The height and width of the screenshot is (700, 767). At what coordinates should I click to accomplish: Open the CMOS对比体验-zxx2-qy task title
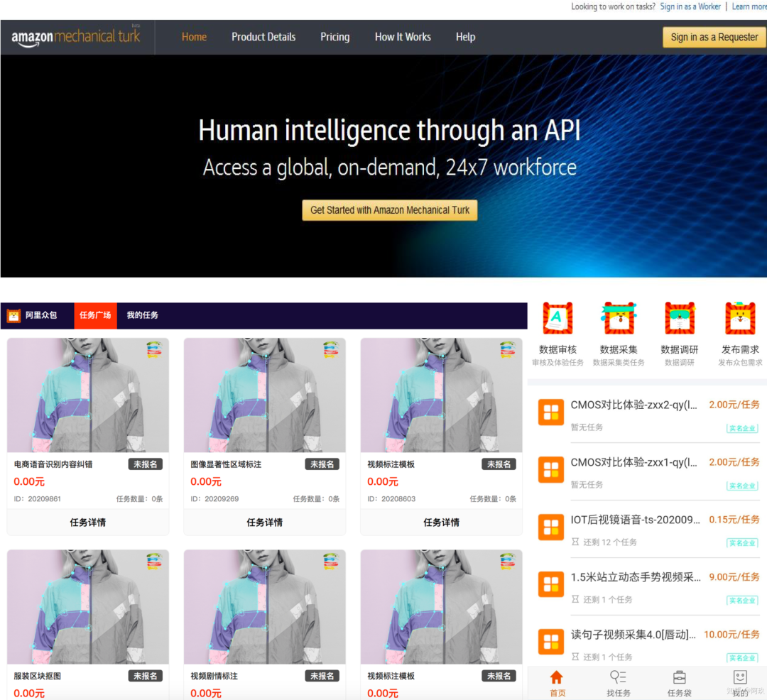tap(634, 405)
